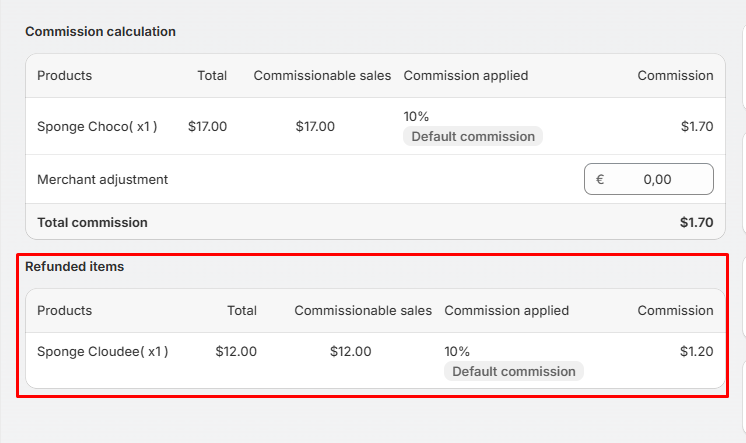
Task: Click Total column header in Refunded items table
Action: point(241,310)
